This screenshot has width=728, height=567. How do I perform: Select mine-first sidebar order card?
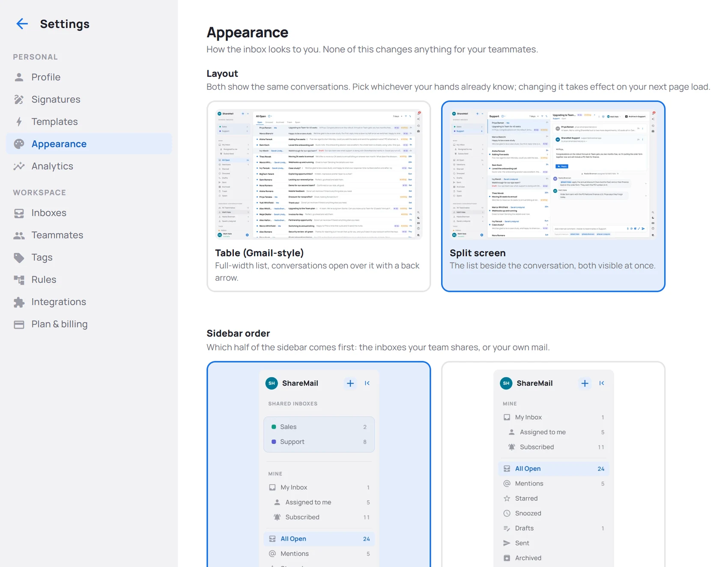click(x=553, y=464)
